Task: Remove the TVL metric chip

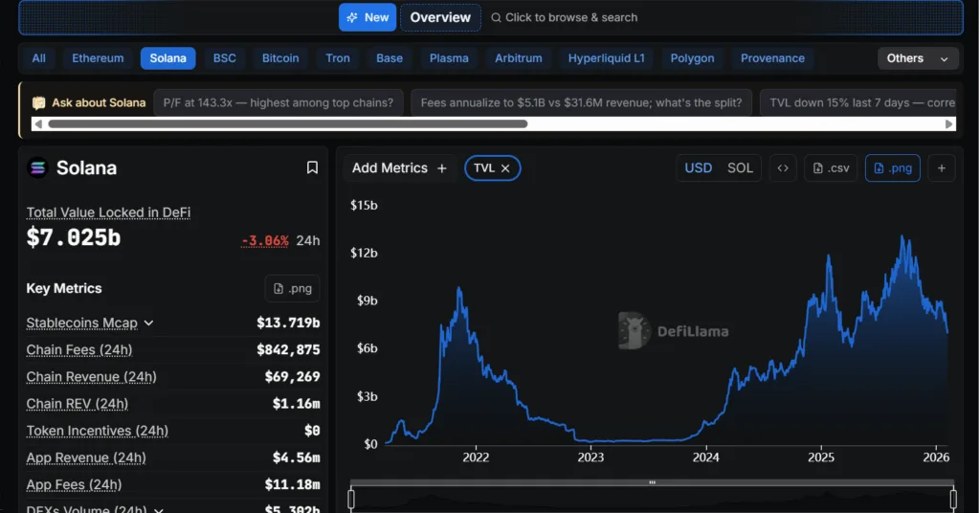Action: pos(505,168)
